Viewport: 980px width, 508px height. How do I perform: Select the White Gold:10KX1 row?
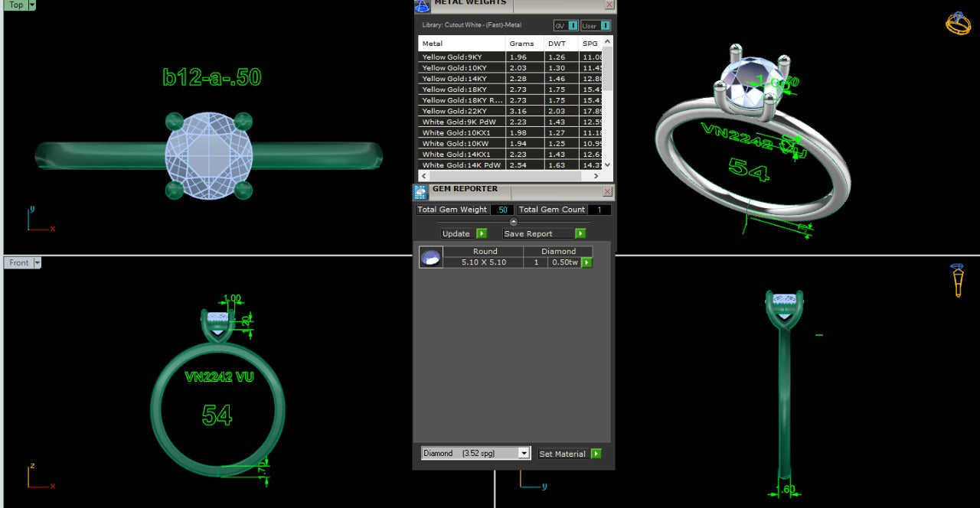pyautogui.click(x=511, y=132)
